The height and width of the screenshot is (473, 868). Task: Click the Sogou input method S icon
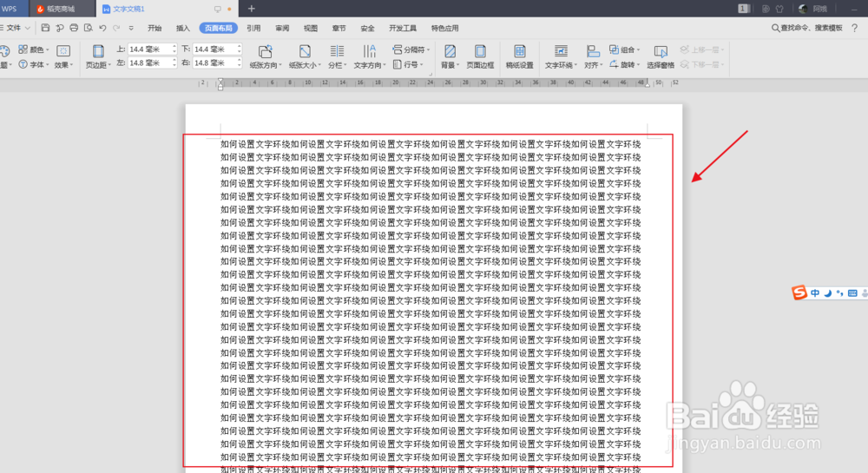pyautogui.click(x=799, y=292)
